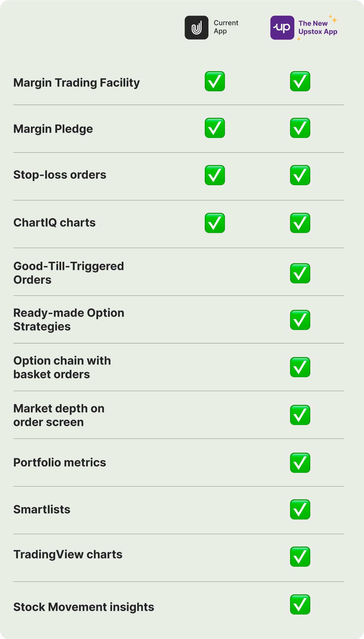The width and height of the screenshot is (364, 639).
Task: Click the purple Upstox 'up' logo icon
Action: 282,28
